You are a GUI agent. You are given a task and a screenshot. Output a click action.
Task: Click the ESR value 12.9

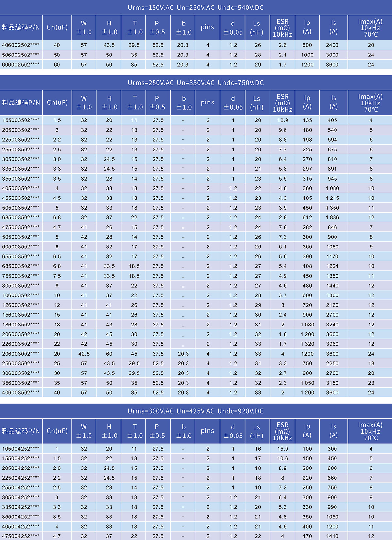(283, 120)
